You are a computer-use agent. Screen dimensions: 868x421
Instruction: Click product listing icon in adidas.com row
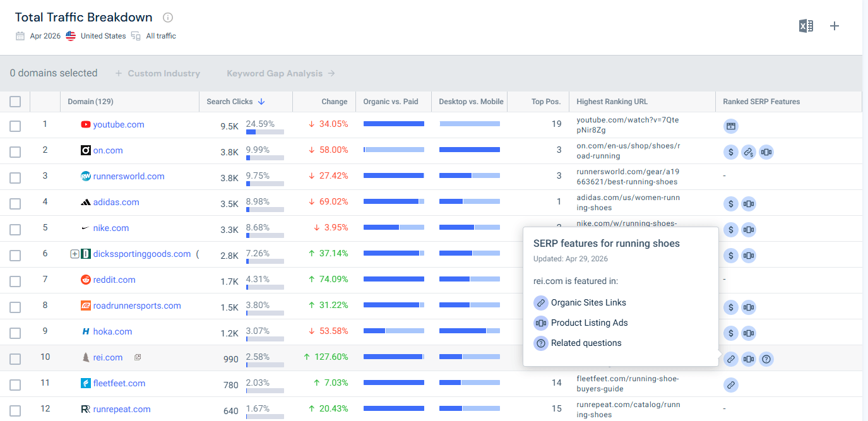pos(749,204)
